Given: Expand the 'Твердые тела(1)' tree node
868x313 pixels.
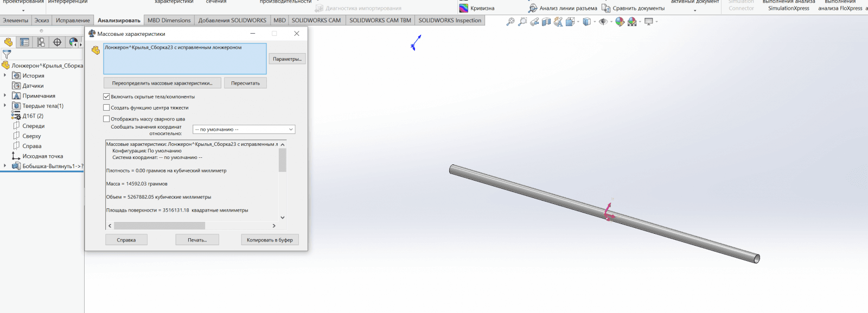Looking at the screenshot, I should [x=5, y=106].
